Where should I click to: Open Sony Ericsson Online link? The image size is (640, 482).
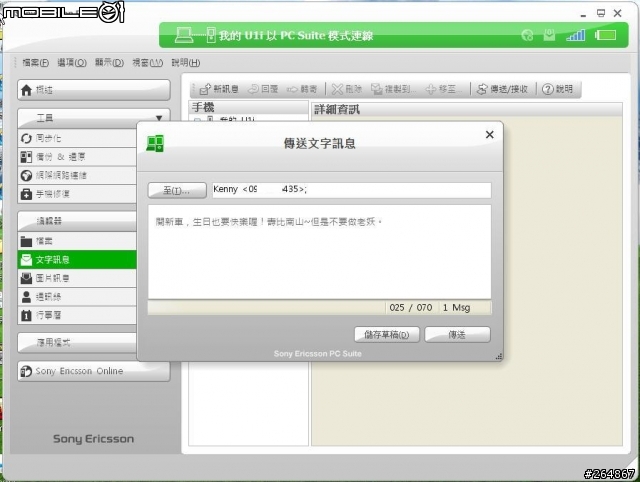tap(93, 371)
